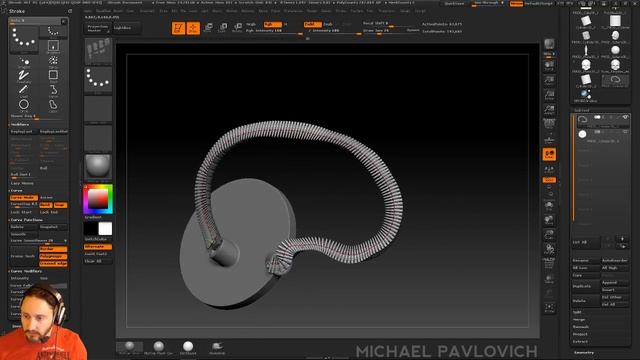This screenshot has width=640, height=360.
Task: Click the Scroll document icon
Action: 549,66
